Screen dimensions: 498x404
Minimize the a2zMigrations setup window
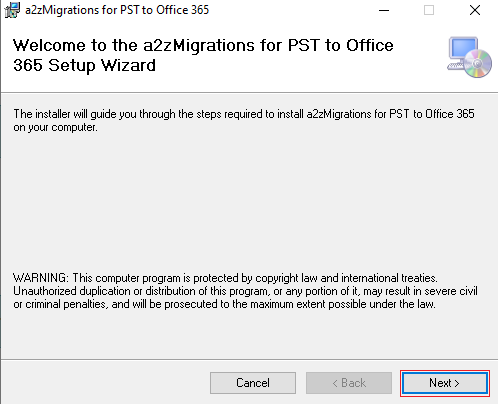pyautogui.click(x=384, y=10)
